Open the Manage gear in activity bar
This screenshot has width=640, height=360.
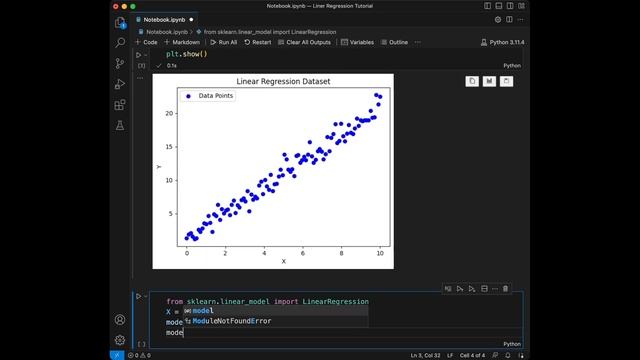(120, 340)
